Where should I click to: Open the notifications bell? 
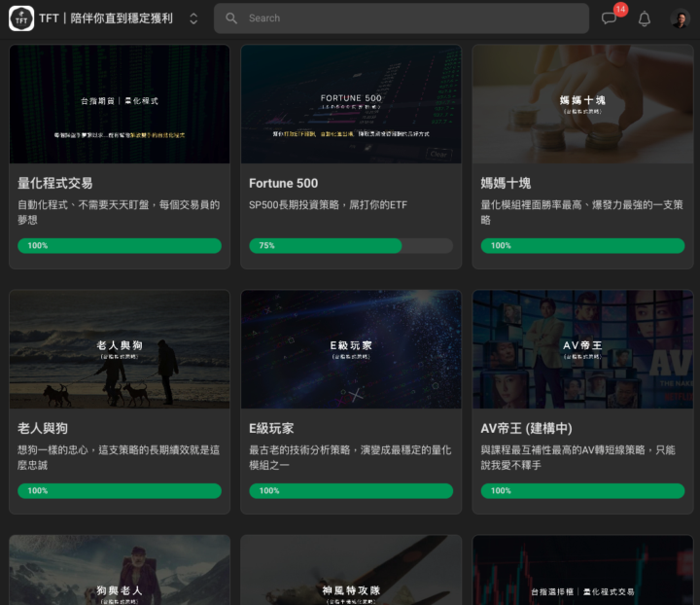(x=645, y=18)
